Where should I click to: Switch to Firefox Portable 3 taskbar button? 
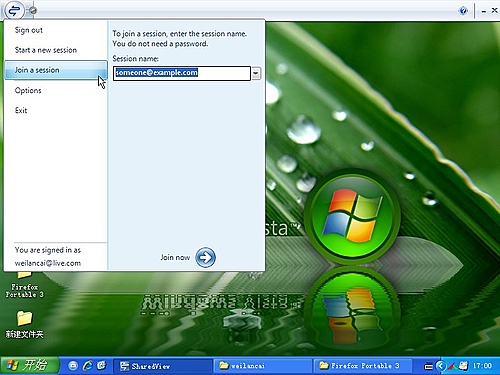(362, 366)
